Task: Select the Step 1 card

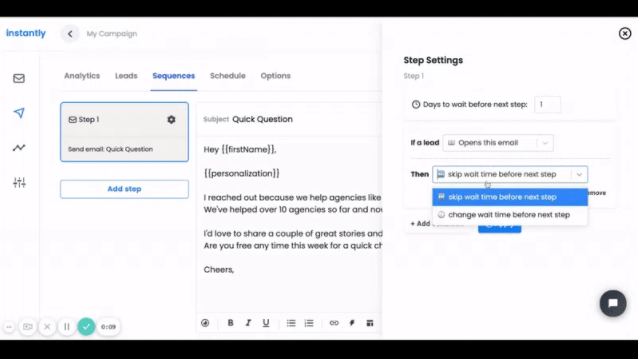Action: tap(124, 132)
